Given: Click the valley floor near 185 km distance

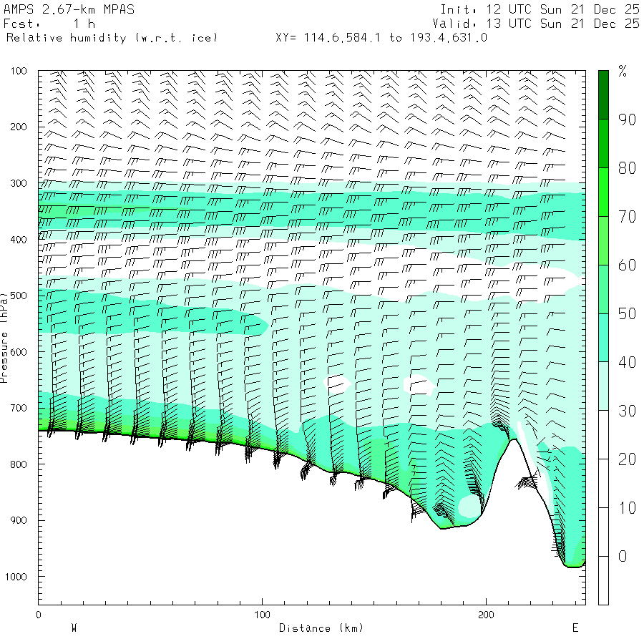Looking at the screenshot, I should (x=454, y=527).
